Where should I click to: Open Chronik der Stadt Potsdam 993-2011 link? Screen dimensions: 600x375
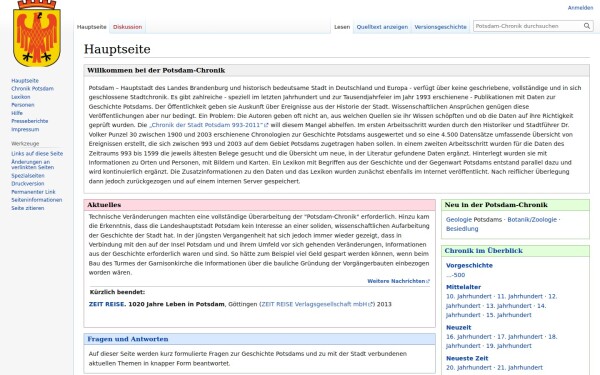click(x=209, y=125)
